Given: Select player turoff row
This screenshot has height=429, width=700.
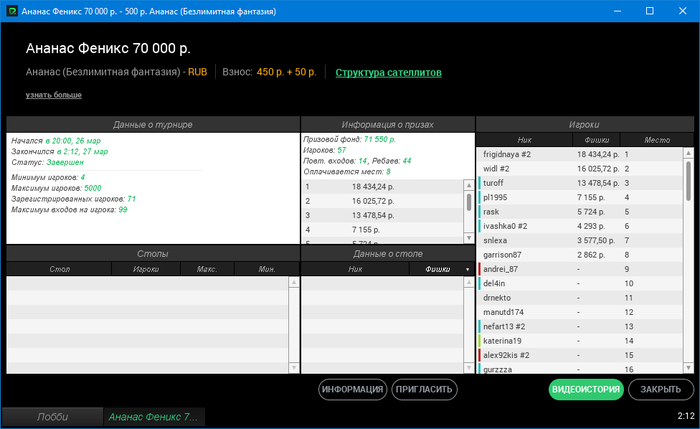Looking at the screenshot, I should 579,183.
